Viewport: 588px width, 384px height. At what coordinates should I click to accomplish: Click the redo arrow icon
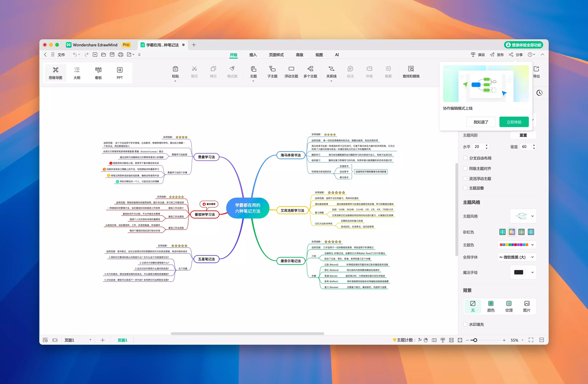tap(86, 55)
